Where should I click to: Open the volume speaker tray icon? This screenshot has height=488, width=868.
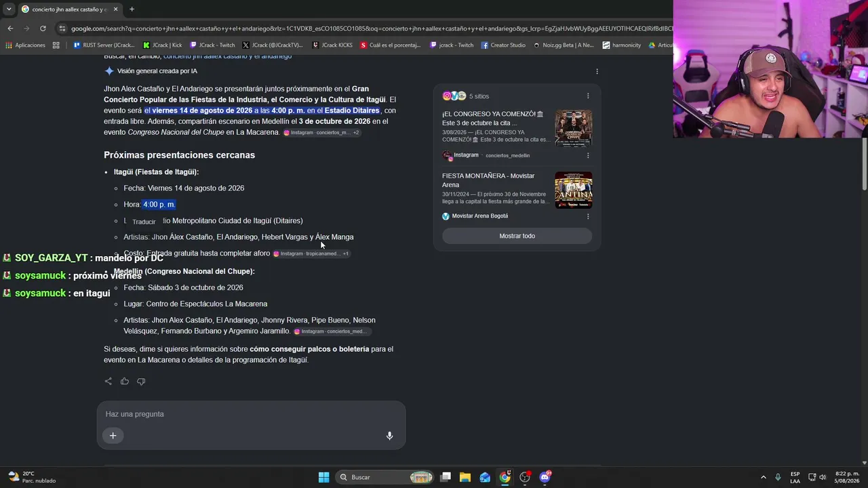coord(823,477)
